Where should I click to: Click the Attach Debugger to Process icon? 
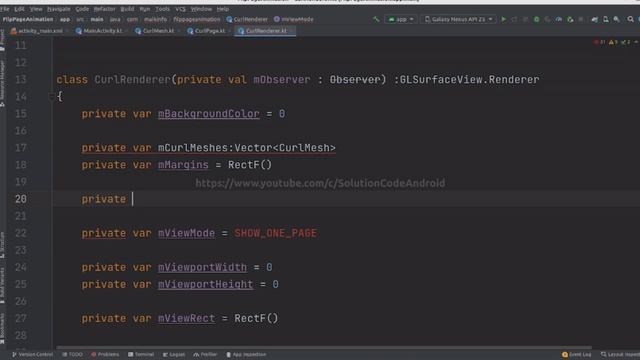[x=570, y=19]
